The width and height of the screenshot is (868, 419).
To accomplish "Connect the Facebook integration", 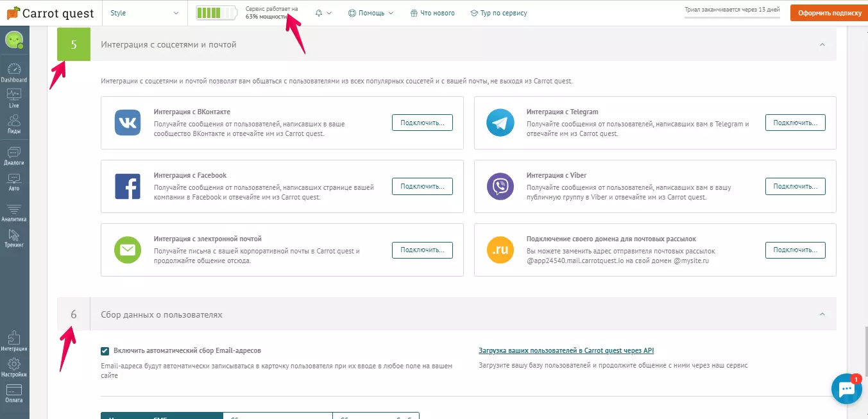I will point(422,186).
